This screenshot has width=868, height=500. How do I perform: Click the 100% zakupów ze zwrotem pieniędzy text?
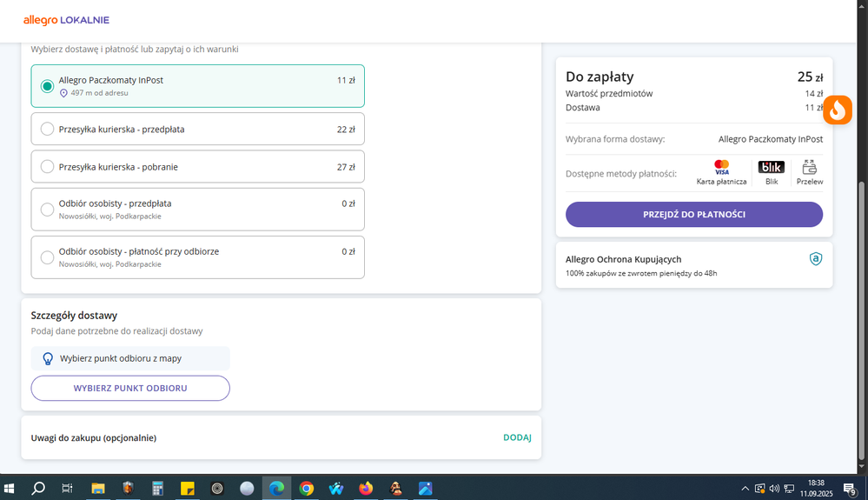tap(641, 273)
